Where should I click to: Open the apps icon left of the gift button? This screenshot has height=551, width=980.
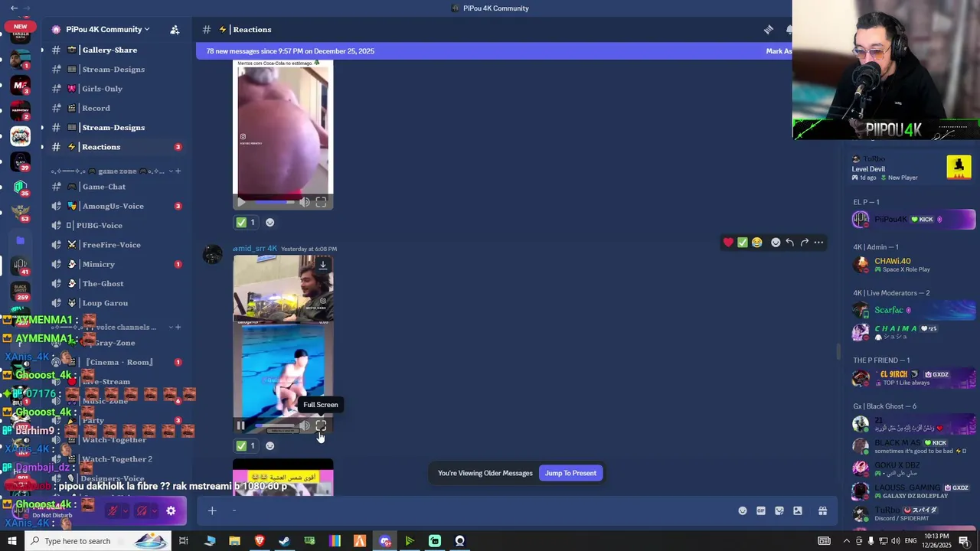[x=798, y=511]
